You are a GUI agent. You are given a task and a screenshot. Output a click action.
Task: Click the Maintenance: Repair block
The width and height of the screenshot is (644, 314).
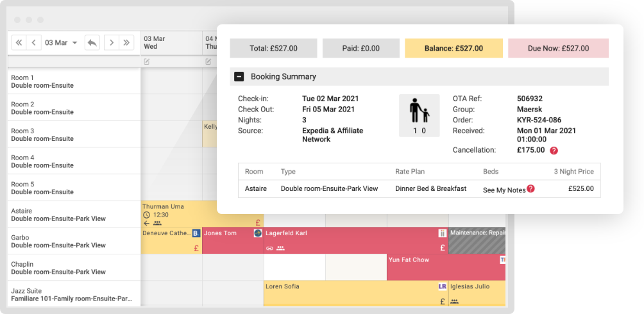click(477, 240)
